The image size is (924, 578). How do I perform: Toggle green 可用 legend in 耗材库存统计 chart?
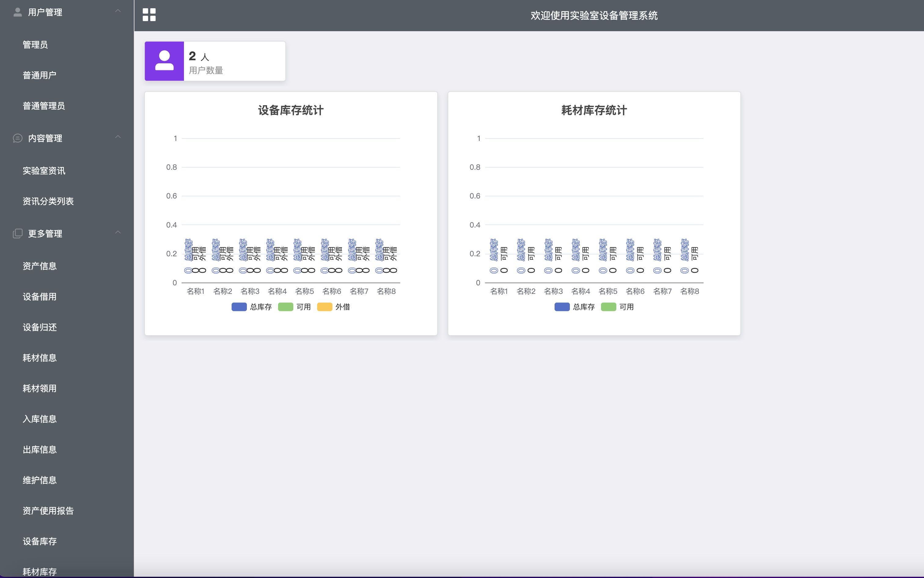[618, 307]
